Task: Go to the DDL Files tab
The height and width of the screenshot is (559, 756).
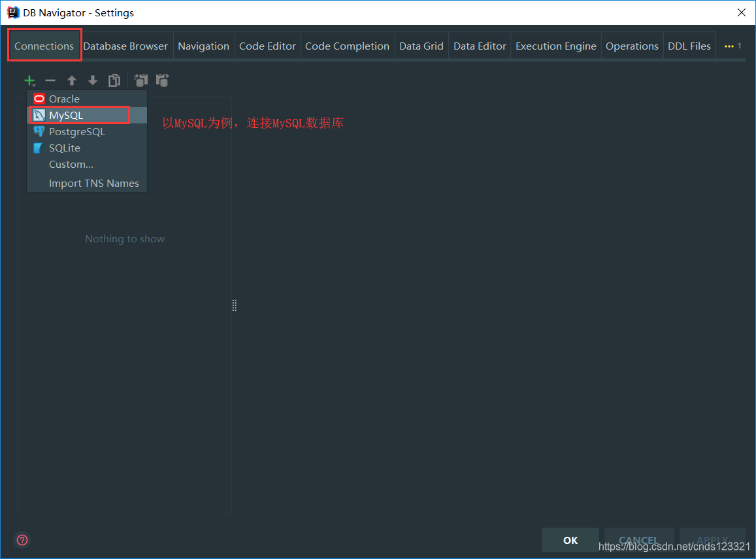Action: point(689,46)
